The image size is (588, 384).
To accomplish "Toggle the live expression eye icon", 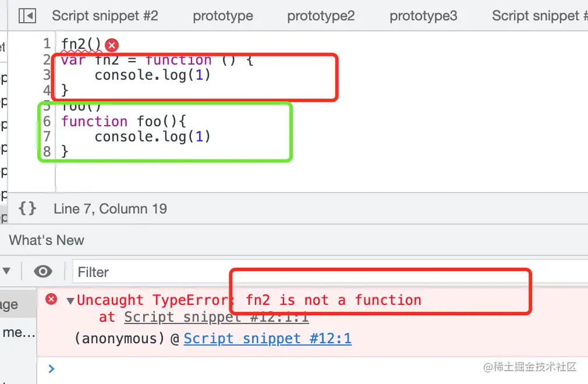I will point(43,271).
